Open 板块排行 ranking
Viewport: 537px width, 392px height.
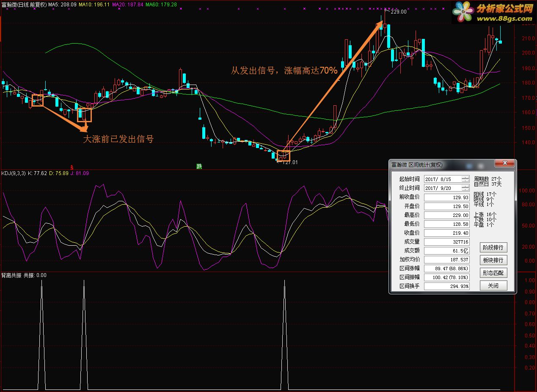(493, 260)
